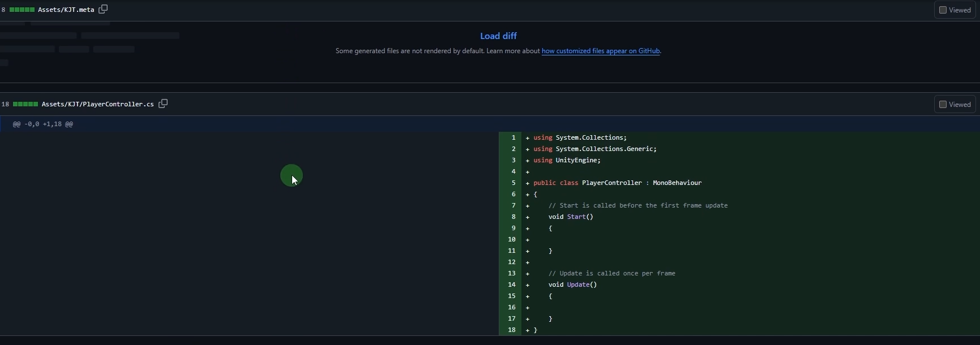Open Assets/KJT/PlayerController.cs file name
980x345 pixels.
coord(97,104)
